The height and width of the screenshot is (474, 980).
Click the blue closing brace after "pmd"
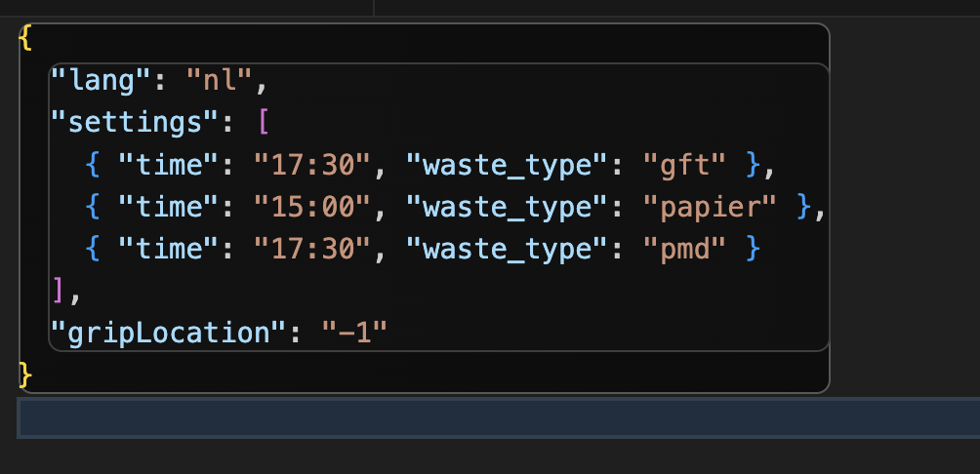click(x=753, y=249)
